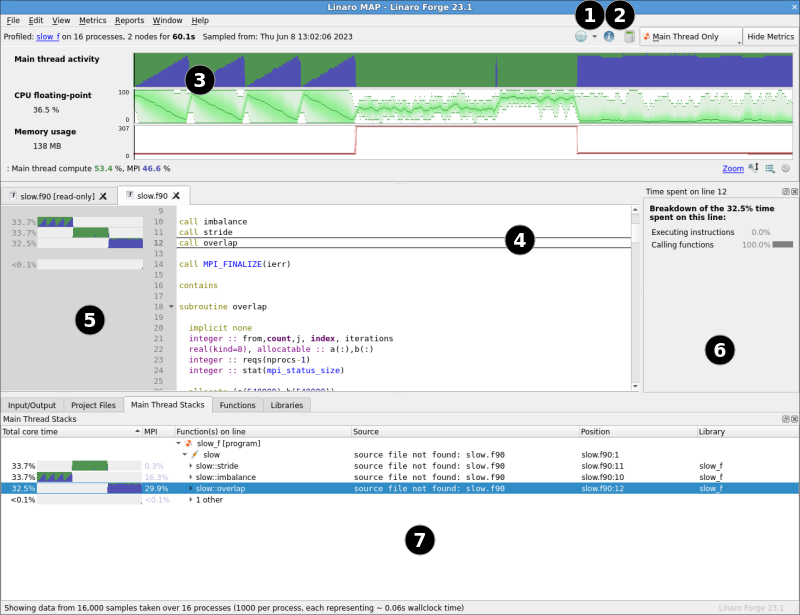Screen dimensions: 800x615
Task: Open the File menu
Action: [x=13, y=20]
